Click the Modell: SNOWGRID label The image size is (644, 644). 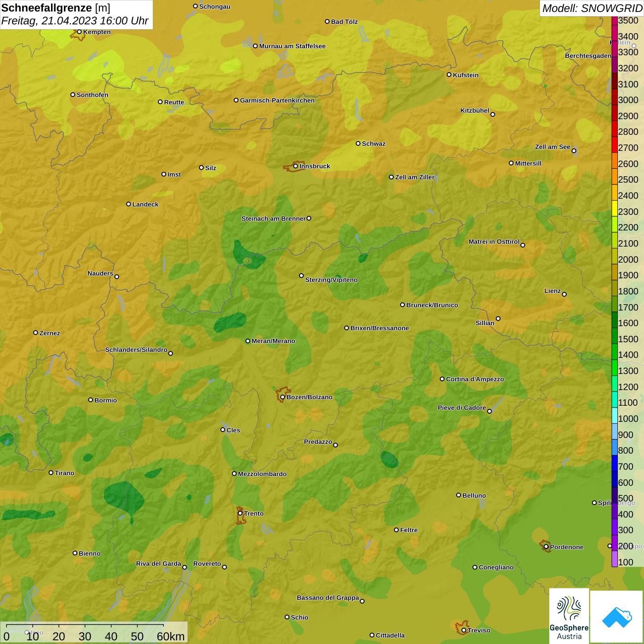pos(592,8)
